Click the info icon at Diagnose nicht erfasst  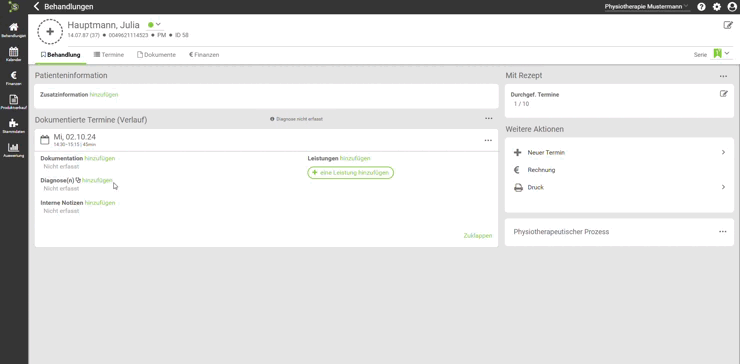[272, 119]
